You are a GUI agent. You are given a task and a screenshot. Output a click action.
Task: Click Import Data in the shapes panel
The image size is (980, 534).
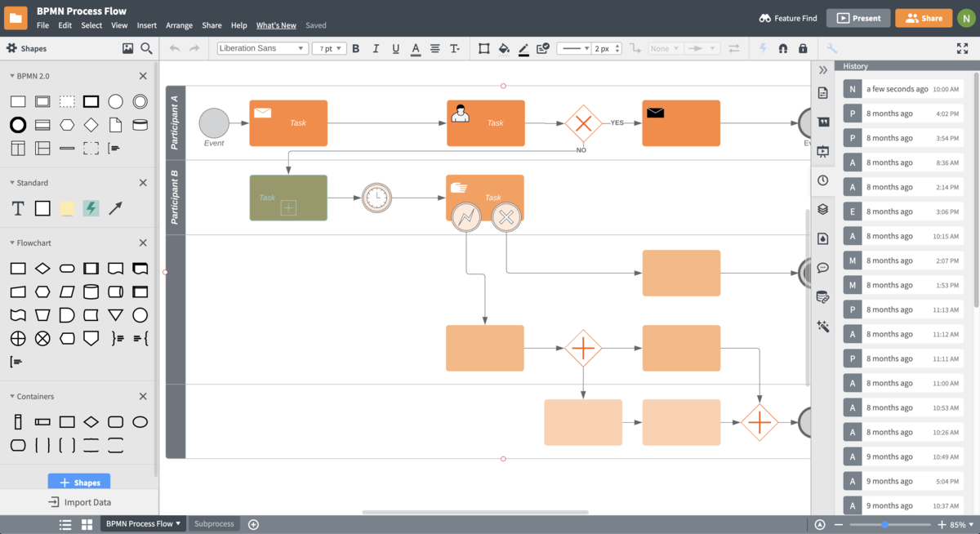point(79,502)
